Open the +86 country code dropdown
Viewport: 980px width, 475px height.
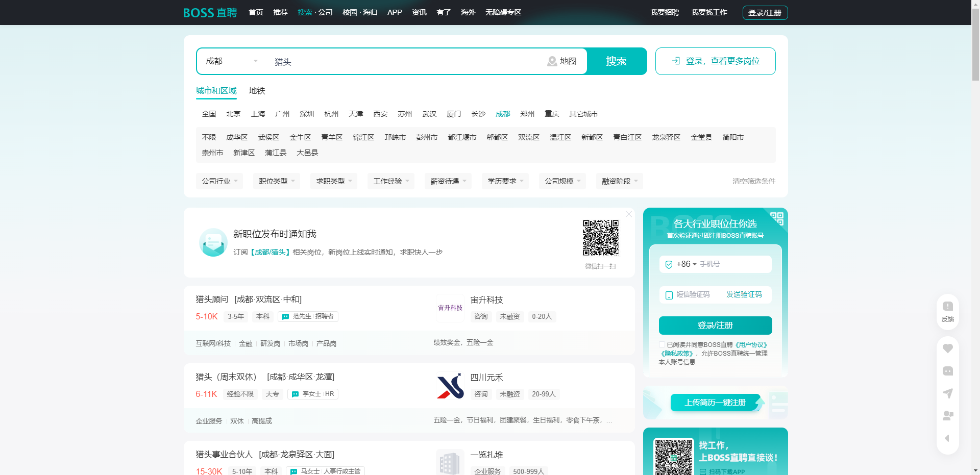click(x=686, y=264)
